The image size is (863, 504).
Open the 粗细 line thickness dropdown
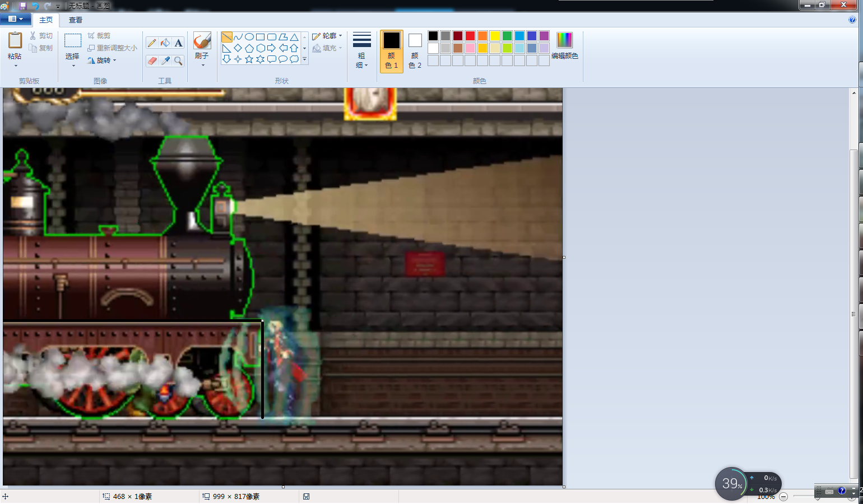362,52
